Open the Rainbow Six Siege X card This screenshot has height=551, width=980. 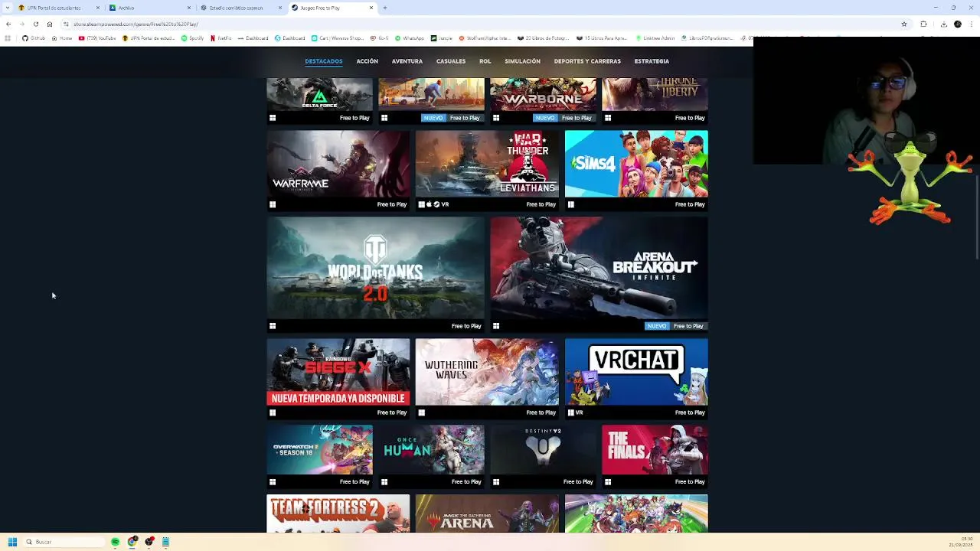tap(338, 378)
